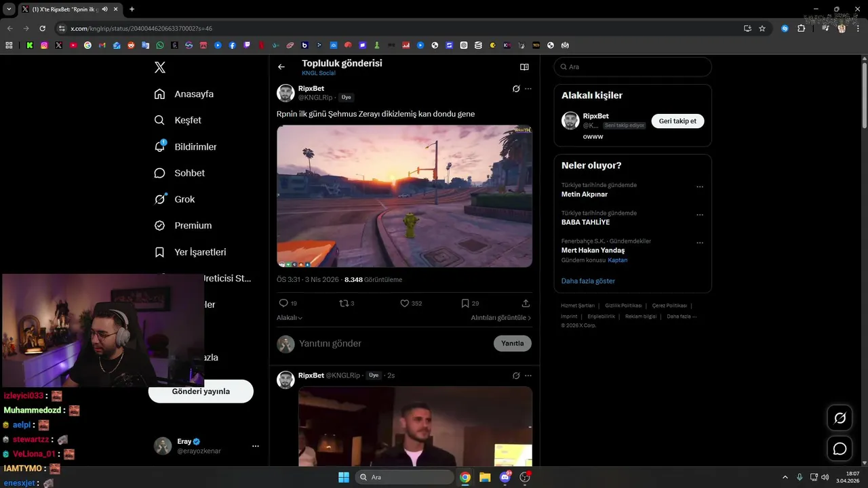Click the Windows Start button
Image resolution: width=868 pixels, height=488 pixels.
[344, 477]
